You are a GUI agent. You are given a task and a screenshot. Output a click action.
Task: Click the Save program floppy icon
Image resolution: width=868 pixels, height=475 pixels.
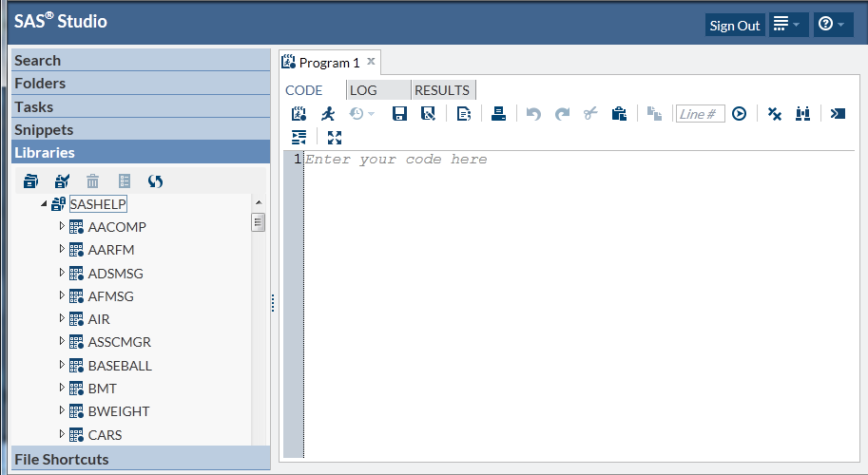pyautogui.click(x=399, y=114)
